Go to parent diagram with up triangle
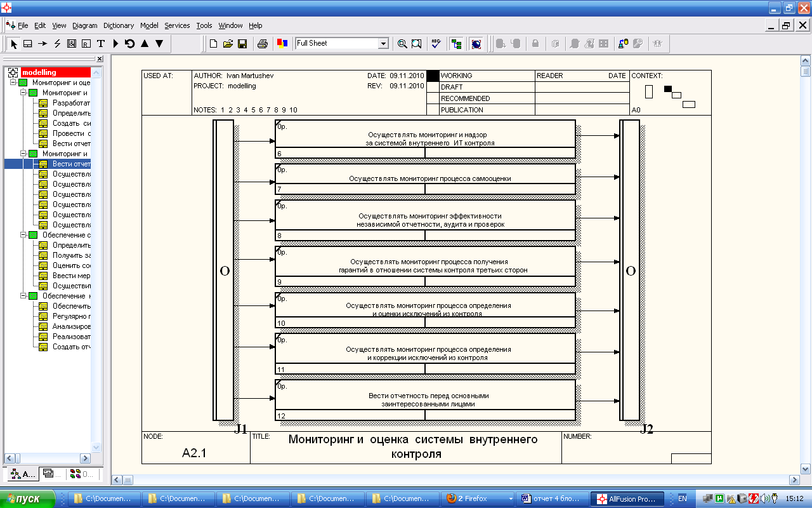This screenshot has width=812, height=508. coord(145,44)
